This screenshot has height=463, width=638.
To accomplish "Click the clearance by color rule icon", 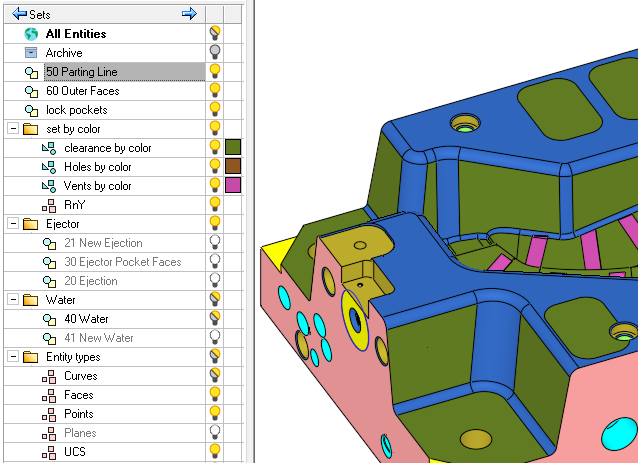I will tap(48, 148).
